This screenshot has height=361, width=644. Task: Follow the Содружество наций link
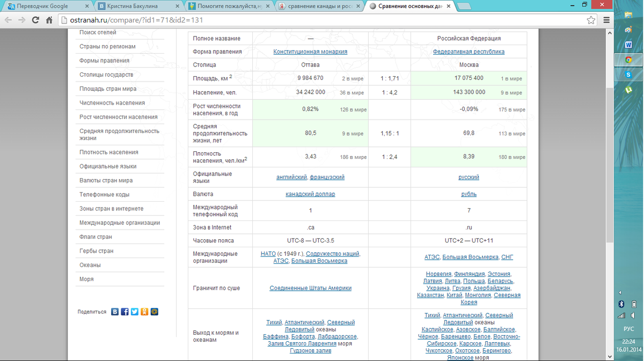[333, 254]
